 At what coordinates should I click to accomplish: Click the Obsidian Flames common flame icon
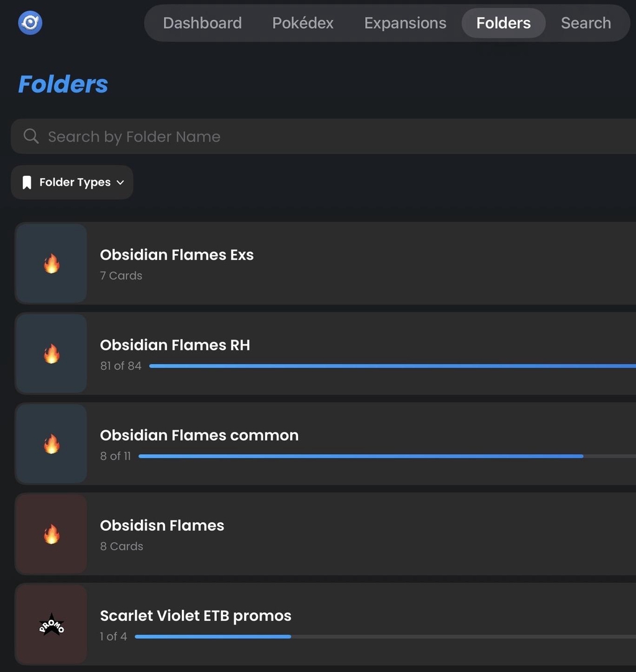(52, 444)
